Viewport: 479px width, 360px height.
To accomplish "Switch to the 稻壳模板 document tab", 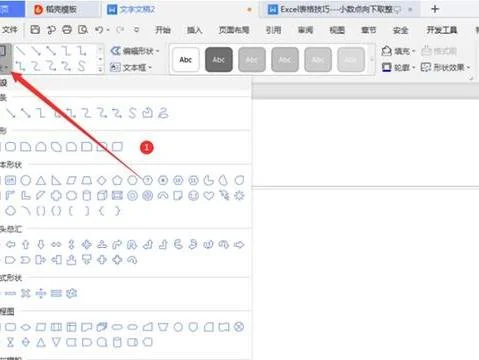I will 62,9.
